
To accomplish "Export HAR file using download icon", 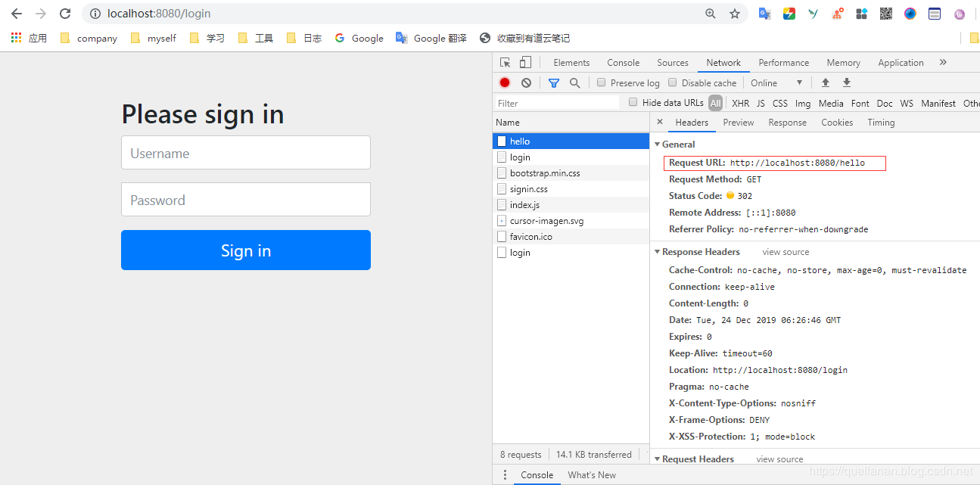I will (846, 82).
